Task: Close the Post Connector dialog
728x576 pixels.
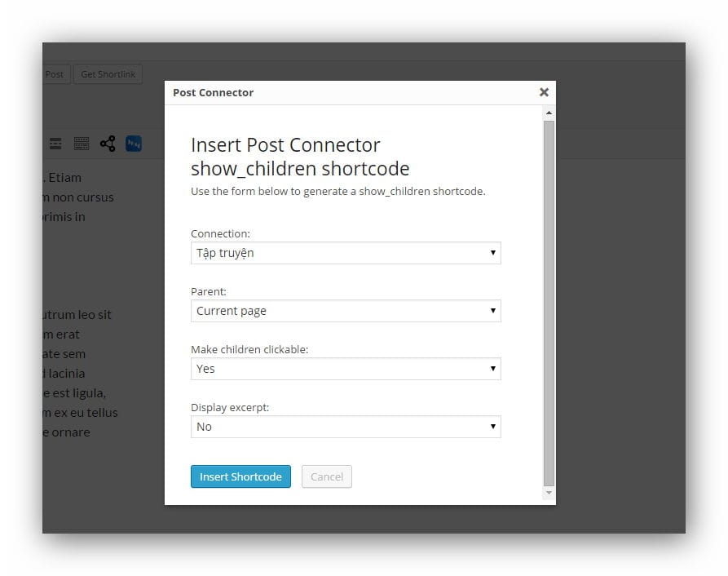Action: (x=544, y=92)
